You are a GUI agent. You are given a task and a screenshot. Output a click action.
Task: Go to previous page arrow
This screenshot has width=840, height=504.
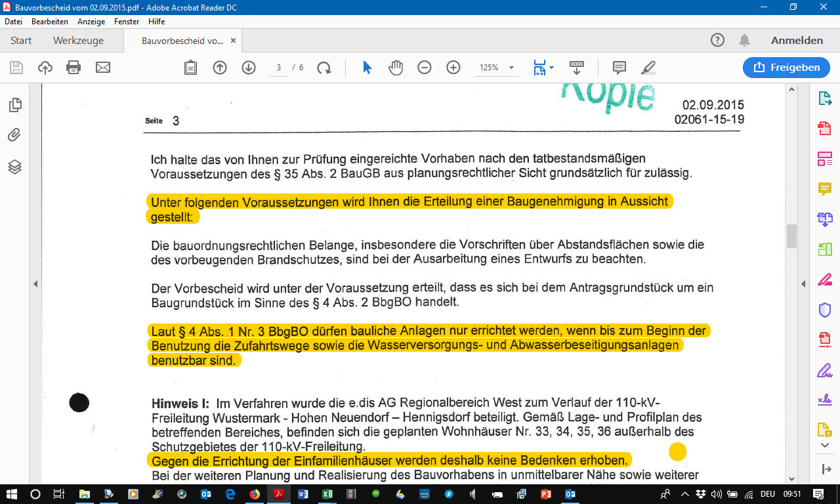pyautogui.click(x=220, y=68)
